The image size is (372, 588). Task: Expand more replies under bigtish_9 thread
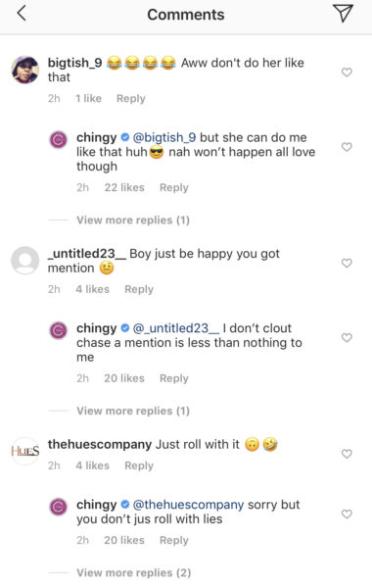(133, 220)
